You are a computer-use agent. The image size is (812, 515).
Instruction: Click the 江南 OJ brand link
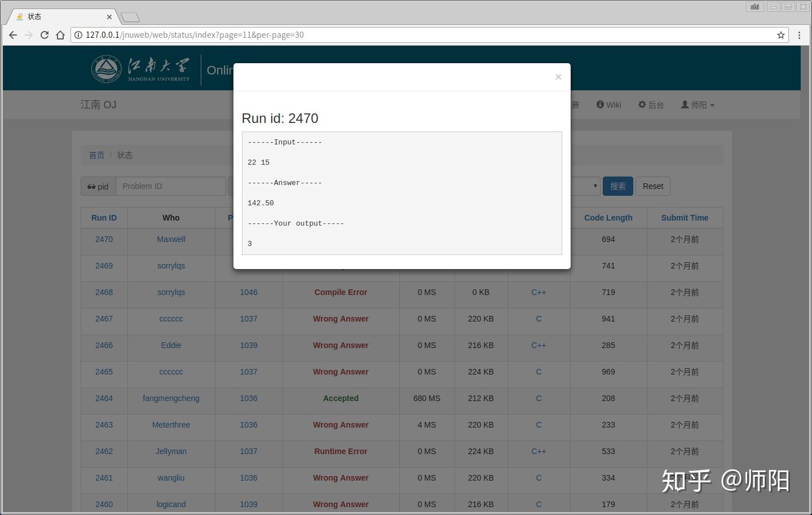tap(99, 105)
